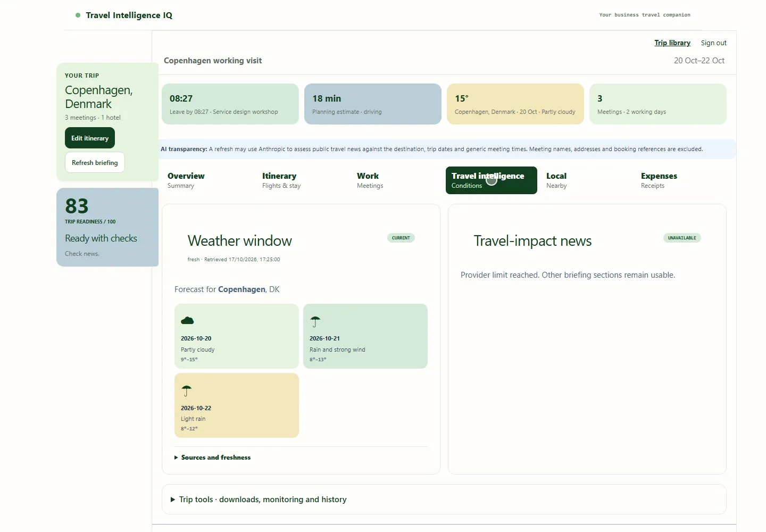This screenshot has height=532, width=766.
Task: Click the green dot beside Travel Intelligence IQ
Action: (x=78, y=15)
